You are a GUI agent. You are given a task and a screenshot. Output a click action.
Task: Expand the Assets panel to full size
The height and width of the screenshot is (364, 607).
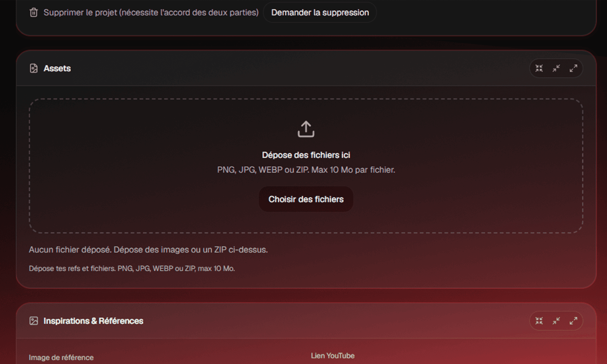573,68
